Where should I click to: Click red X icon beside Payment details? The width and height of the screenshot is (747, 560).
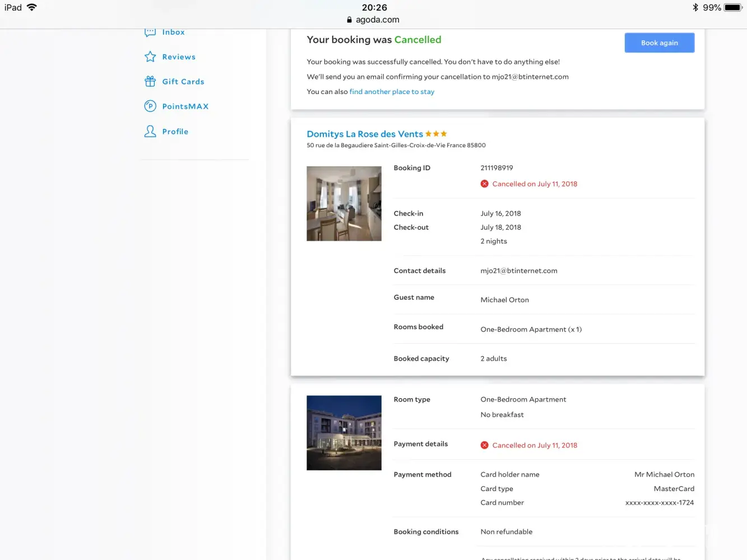coord(485,445)
